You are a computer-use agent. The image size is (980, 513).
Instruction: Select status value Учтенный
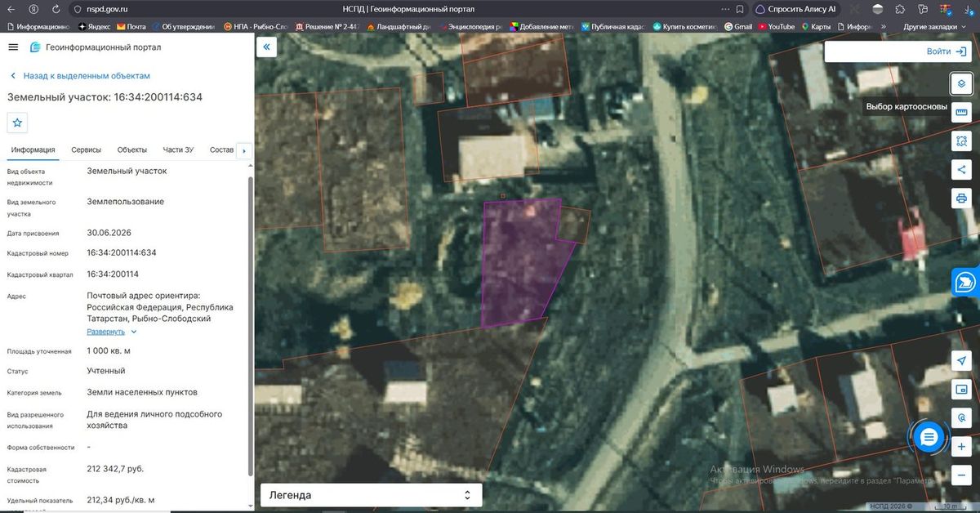pyautogui.click(x=106, y=371)
